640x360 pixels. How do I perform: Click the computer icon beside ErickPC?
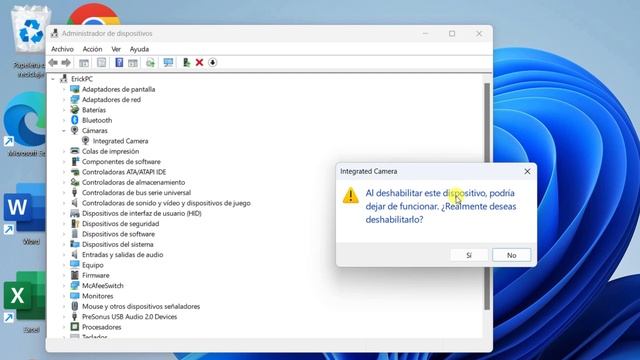[x=64, y=78]
